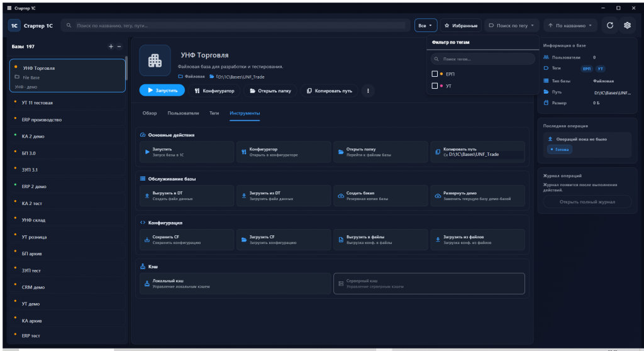This screenshot has width=644, height=351.
Task: Click the D:\1C\Bases\UNF_Trade path under title
Action: point(240,77)
